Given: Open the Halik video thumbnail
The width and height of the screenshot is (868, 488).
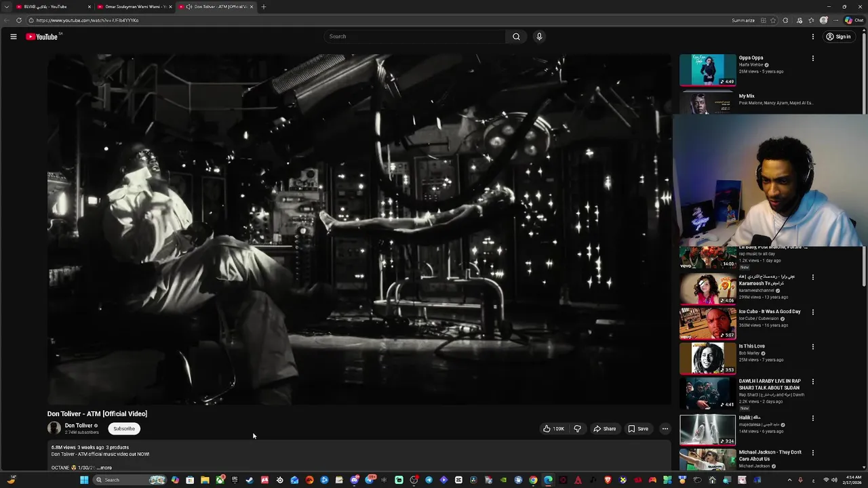Looking at the screenshot, I should 707,429.
